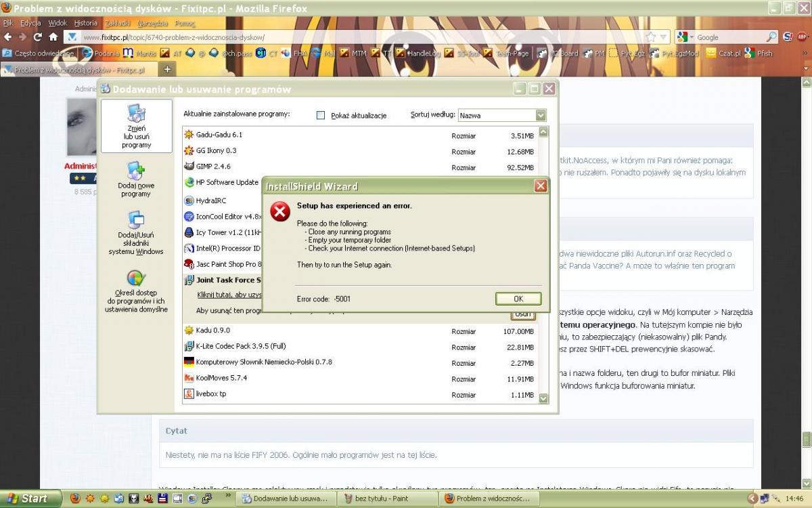Screen dimensions: 812x508
Task: Click the K-Lite Codec Pack icon
Action: coord(189,346)
